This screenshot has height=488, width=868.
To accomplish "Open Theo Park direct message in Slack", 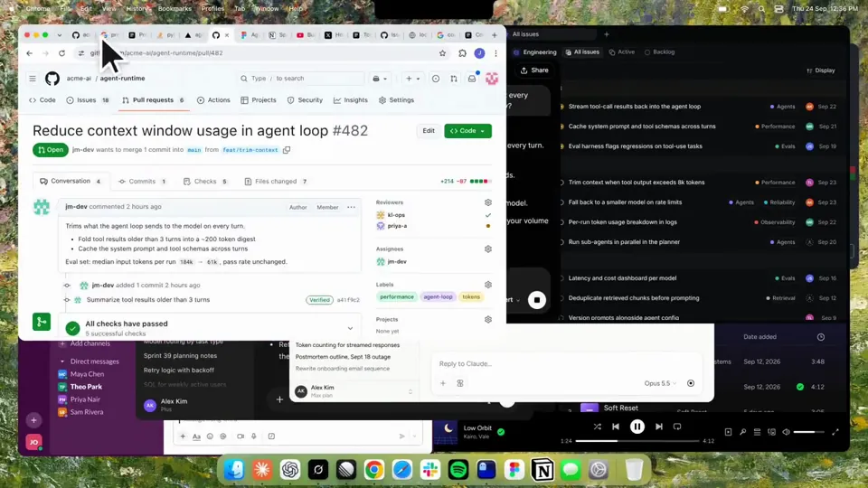I will [x=86, y=387].
